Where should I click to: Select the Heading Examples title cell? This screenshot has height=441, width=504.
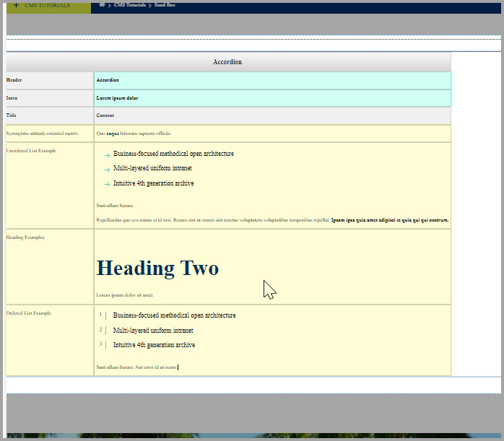pyautogui.click(x=50, y=267)
